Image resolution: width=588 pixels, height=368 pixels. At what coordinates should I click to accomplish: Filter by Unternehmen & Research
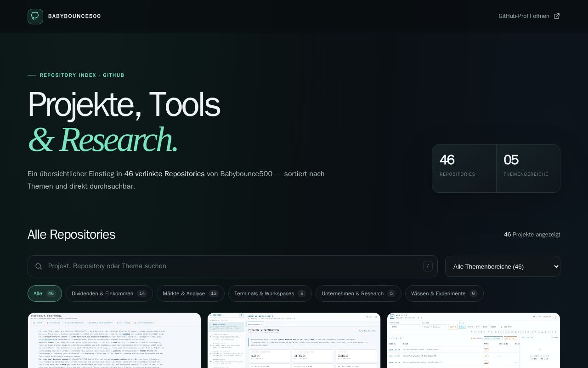(358, 293)
